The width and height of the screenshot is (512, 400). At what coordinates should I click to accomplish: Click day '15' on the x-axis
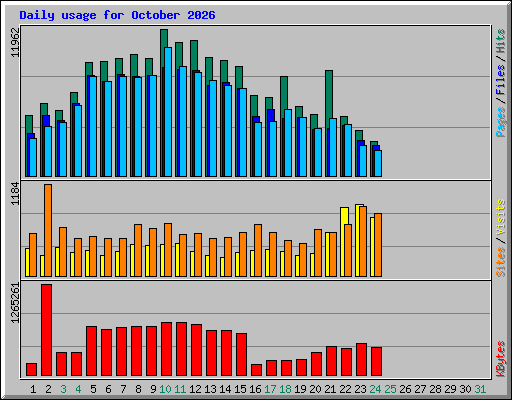240,389
